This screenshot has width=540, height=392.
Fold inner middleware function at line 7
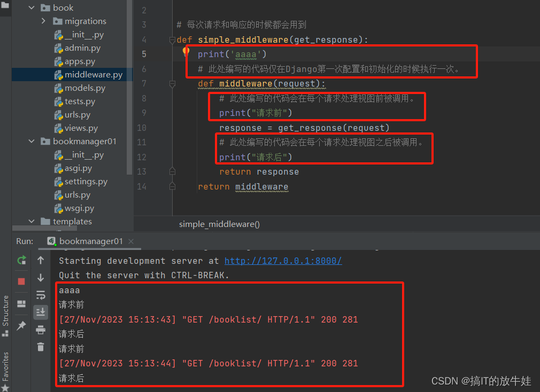coord(172,84)
